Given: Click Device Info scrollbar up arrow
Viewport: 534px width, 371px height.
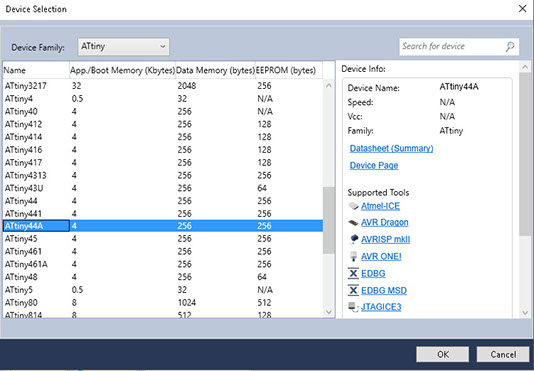Looking at the screenshot, I should (x=525, y=67).
